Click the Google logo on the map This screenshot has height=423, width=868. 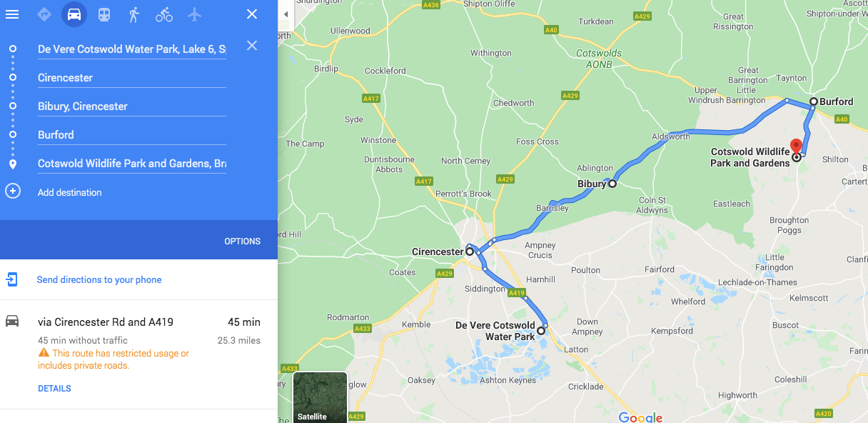(640, 417)
